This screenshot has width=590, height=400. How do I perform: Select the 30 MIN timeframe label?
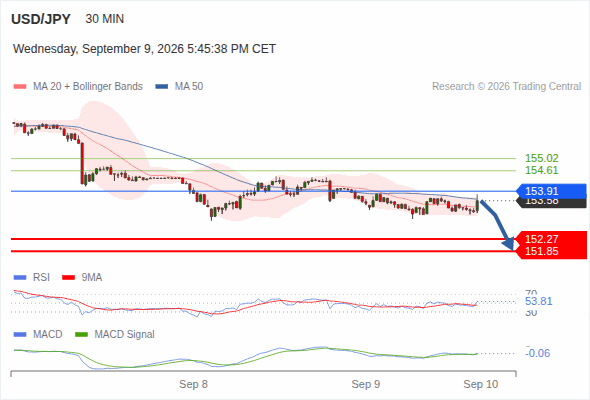coord(105,19)
